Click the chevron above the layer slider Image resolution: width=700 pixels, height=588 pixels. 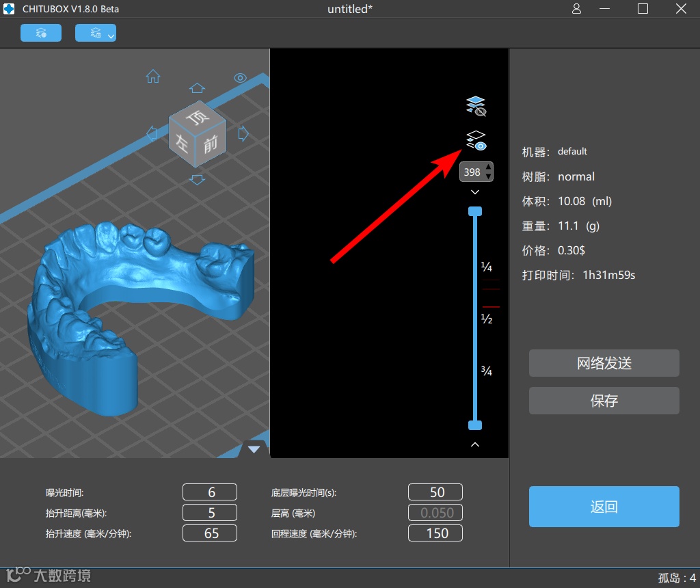tap(475, 192)
